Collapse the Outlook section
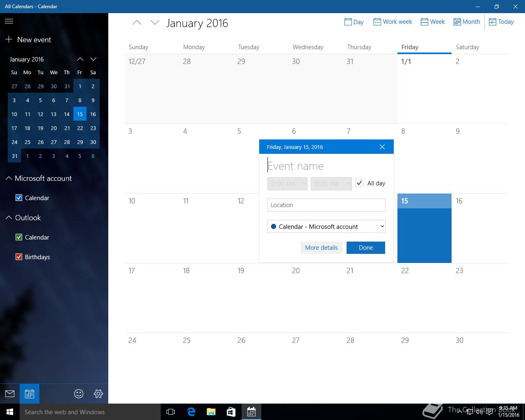Viewport: 525px width, 420px height. [9, 217]
